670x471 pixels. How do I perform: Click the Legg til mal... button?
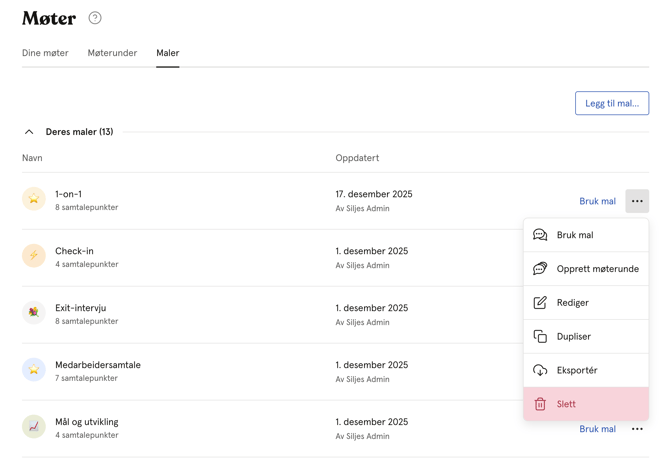pos(612,103)
